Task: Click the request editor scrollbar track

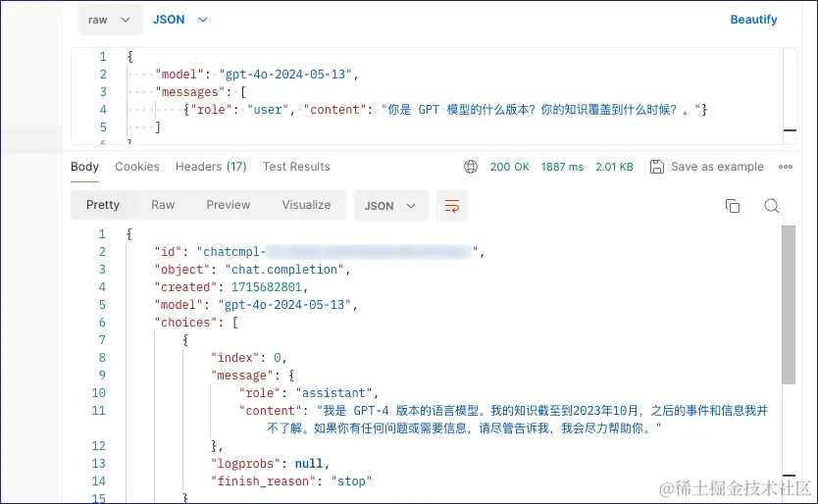Action: click(x=790, y=95)
